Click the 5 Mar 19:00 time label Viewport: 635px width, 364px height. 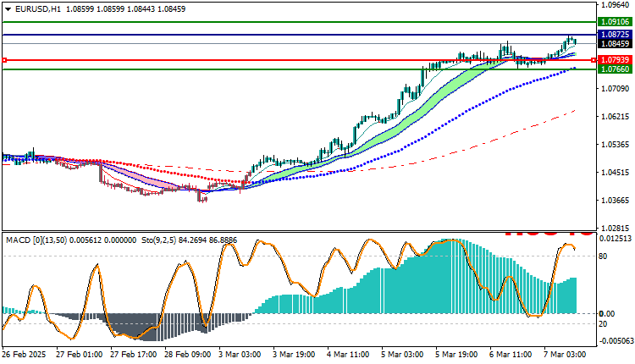pyautogui.click(x=457, y=355)
